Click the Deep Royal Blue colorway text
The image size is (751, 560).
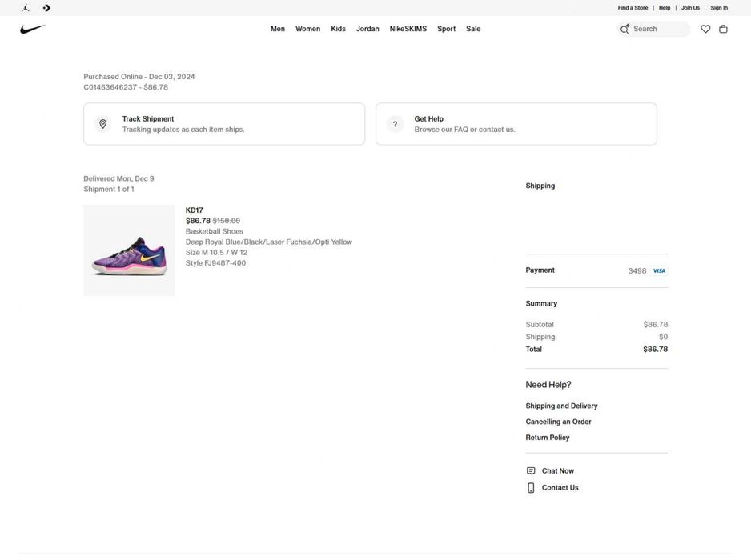(269, 242)
